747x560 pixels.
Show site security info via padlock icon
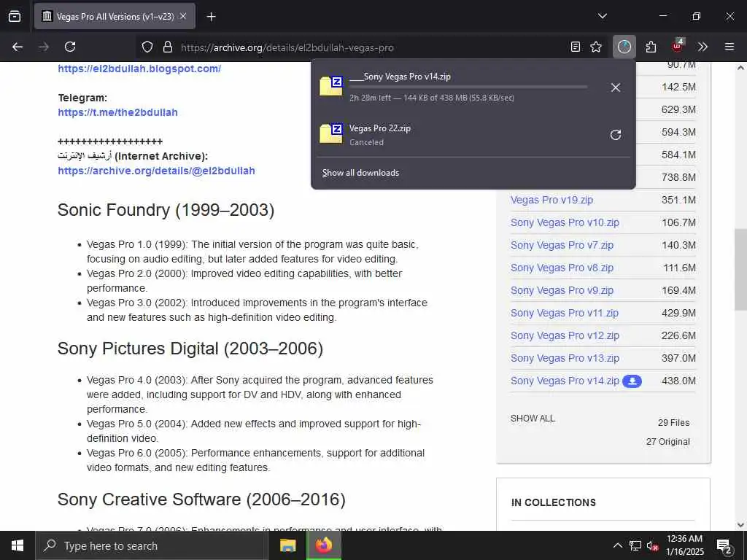pyautogui.click(x=167, y=47)
